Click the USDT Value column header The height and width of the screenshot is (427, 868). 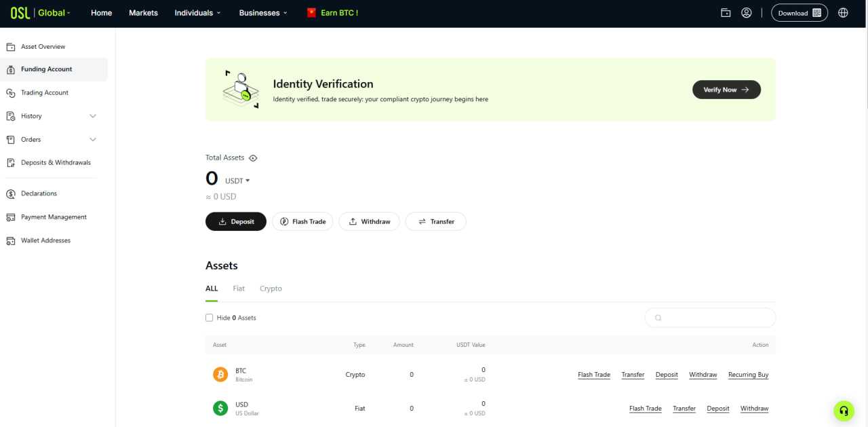pos(471,345)
